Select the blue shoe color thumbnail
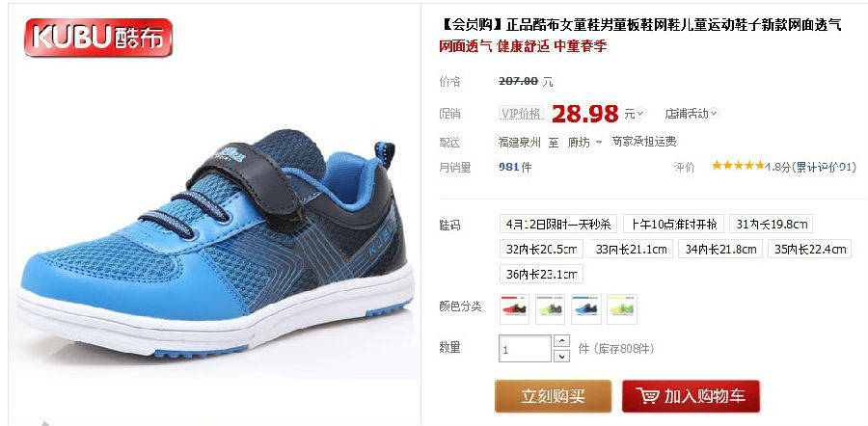 [x=586, y=309]
